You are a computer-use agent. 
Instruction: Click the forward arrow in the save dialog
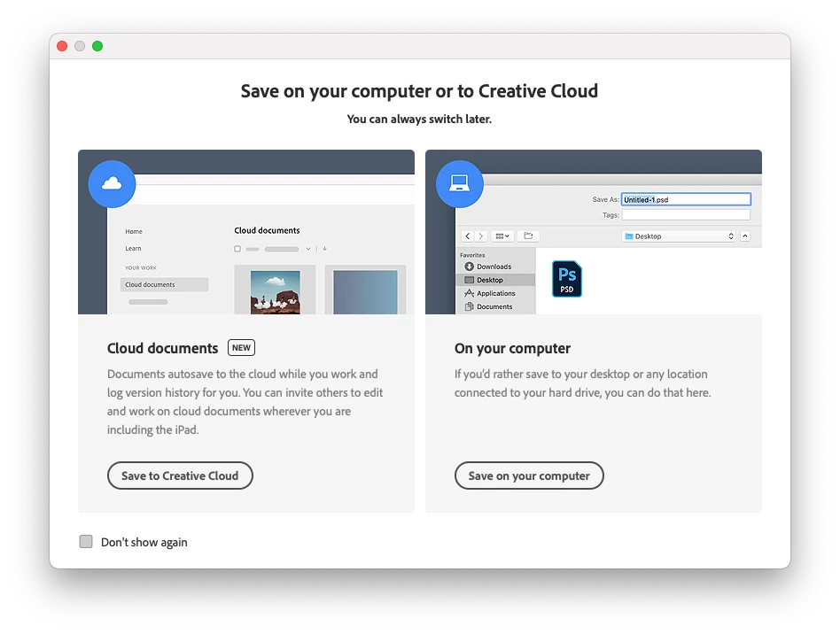(480, 236)
